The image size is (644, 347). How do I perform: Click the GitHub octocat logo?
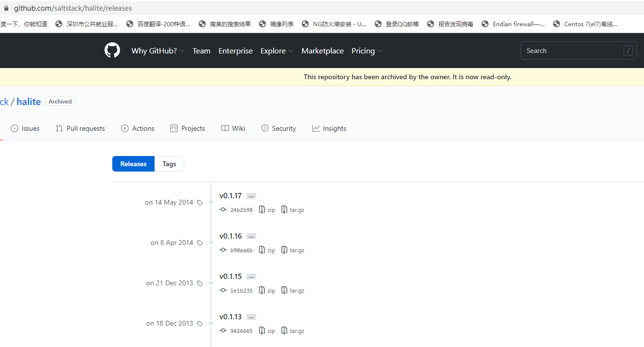coord(112,51)
